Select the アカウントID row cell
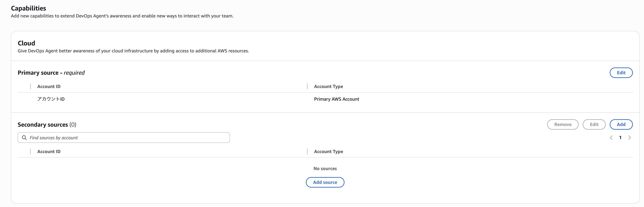Image resolution: width=644 pixels, height=207 pixels. [x=51, y=99]
